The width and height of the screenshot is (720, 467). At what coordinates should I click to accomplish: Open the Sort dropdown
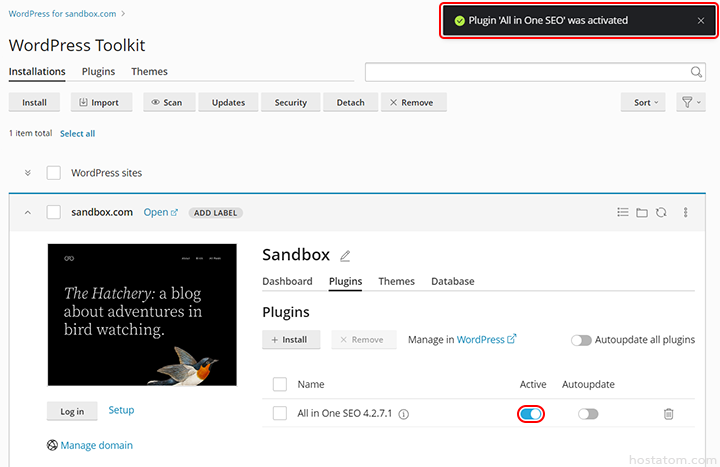[x=646, y=102]
